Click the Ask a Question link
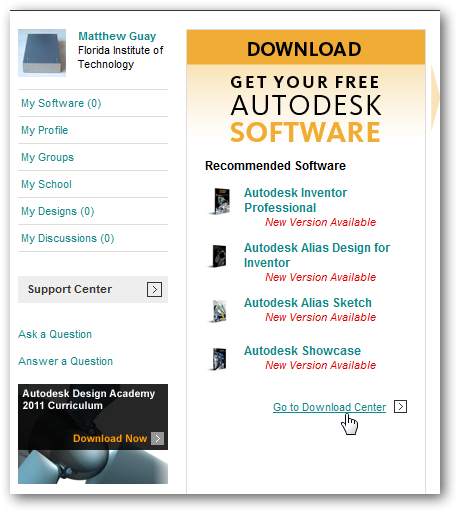458x512 pixels. coord(55,334)
